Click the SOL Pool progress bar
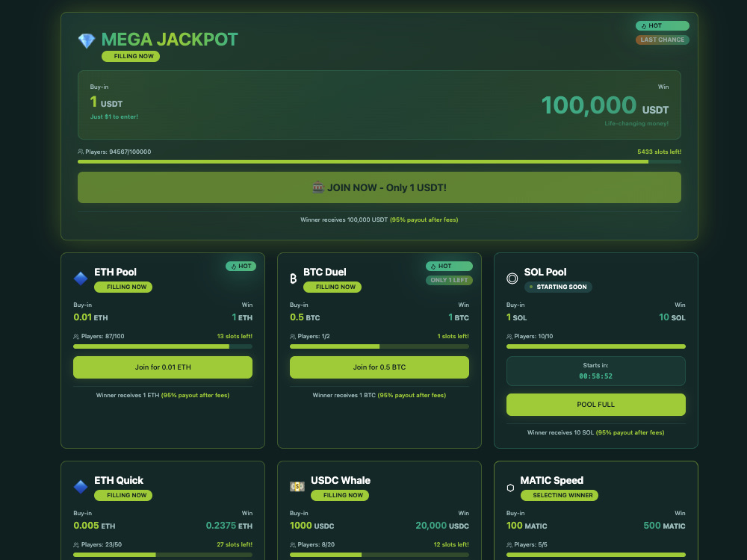747x560 pixels. (x=596, y=346)
